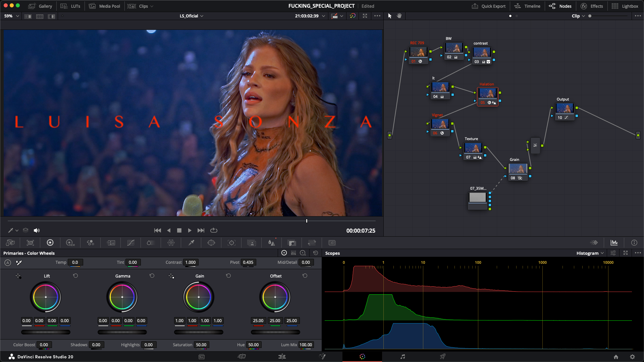This screenshot has height=362, width=644.
Task: Open the LS_Oficial timeline dropdown
Action: 192,16
